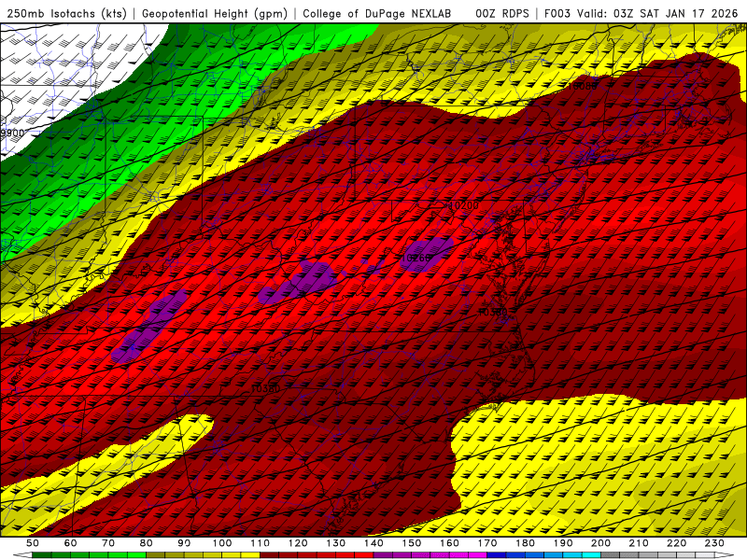Click the '250mb Isotachs (kts)' title text
Image resolution: width=747 pixels, height=560 pixels.
point(66,14)
